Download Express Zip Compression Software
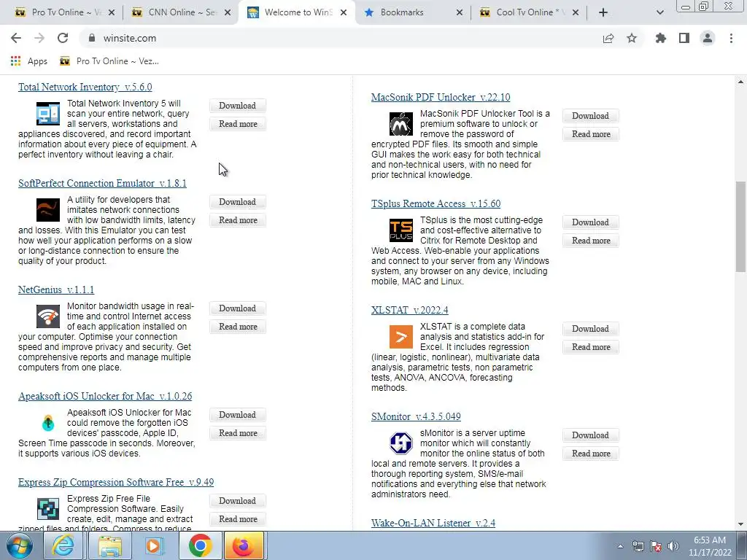Screen dimensions: 747x560 (237, 501)
